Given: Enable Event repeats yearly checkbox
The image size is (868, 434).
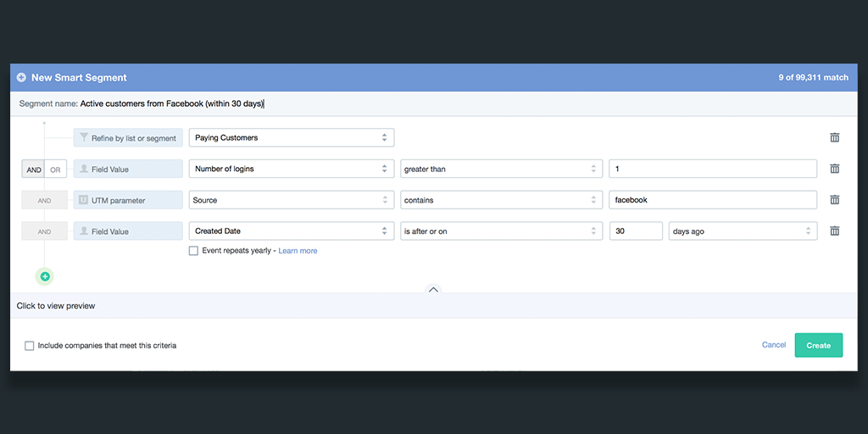Looking at the screenshot, I should tap(193, 251).
